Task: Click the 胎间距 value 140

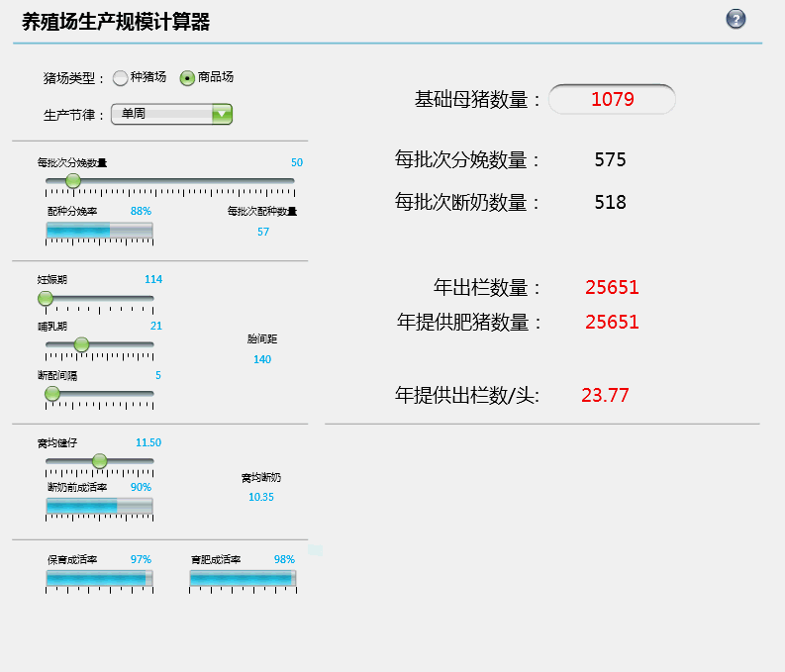Action: [x=262, y=359]
